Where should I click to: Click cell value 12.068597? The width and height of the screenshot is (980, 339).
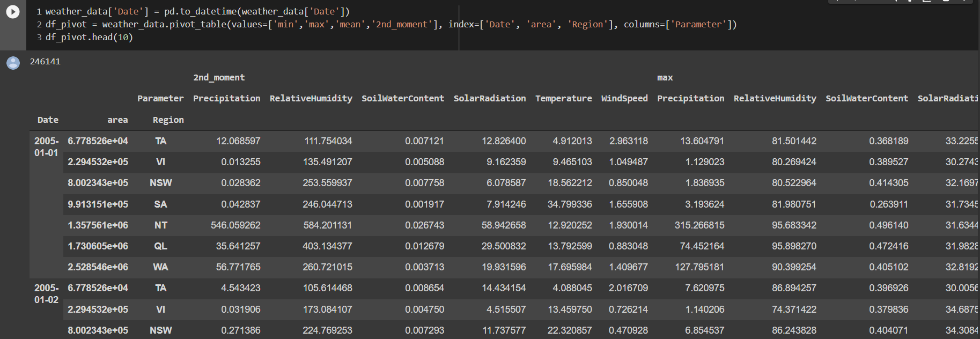[x=238, y=141]
